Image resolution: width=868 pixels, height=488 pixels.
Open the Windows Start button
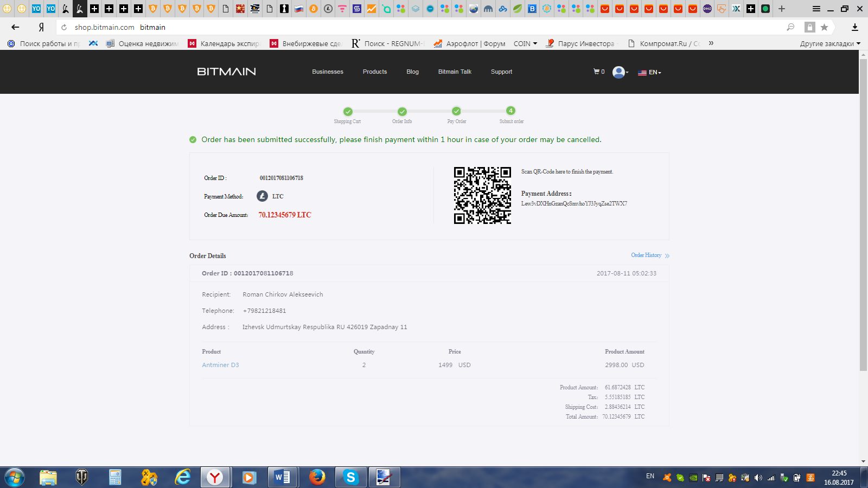click(15, 477)
